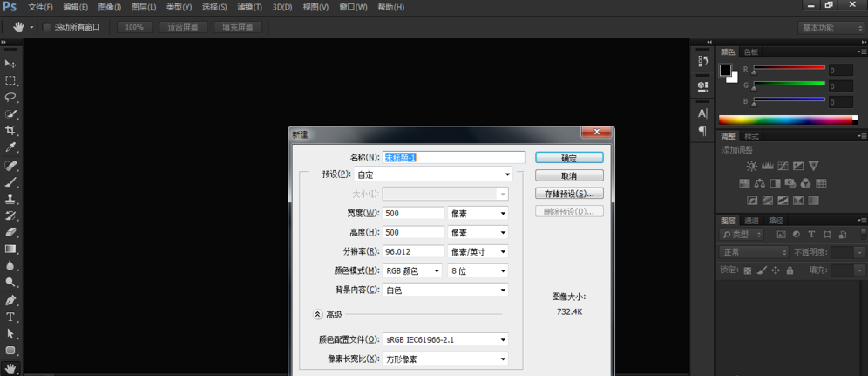Viewport: 868px width, 376px height.
Task: Collapse the 高级 section
Action: point(317,314)
